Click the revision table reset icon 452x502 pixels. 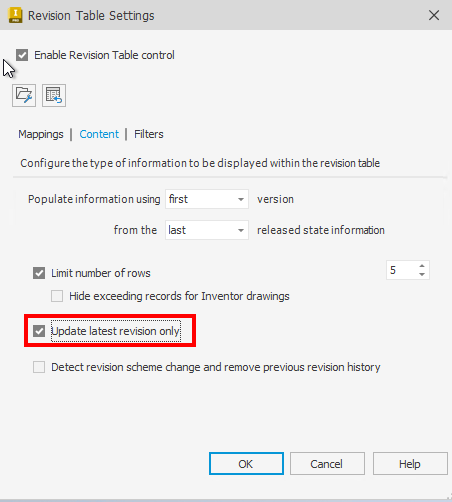[54, 96]
